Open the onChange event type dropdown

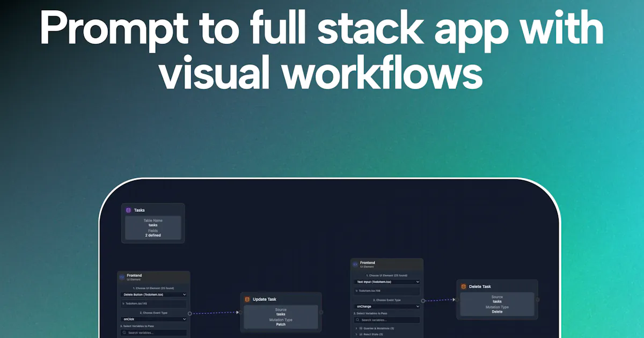(387, 306)
